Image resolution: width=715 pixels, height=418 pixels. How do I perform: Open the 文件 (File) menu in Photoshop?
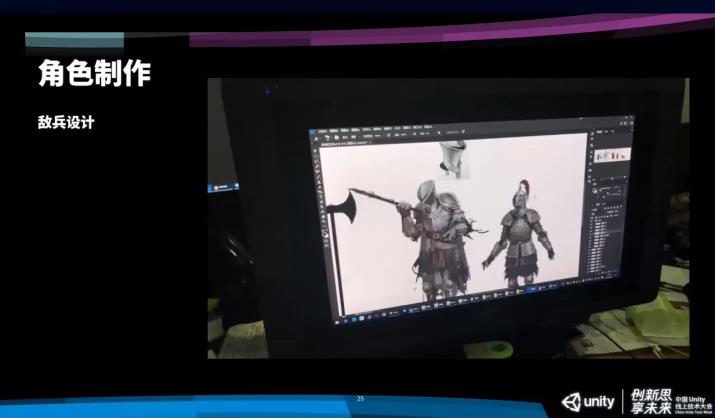pos(318,132)
